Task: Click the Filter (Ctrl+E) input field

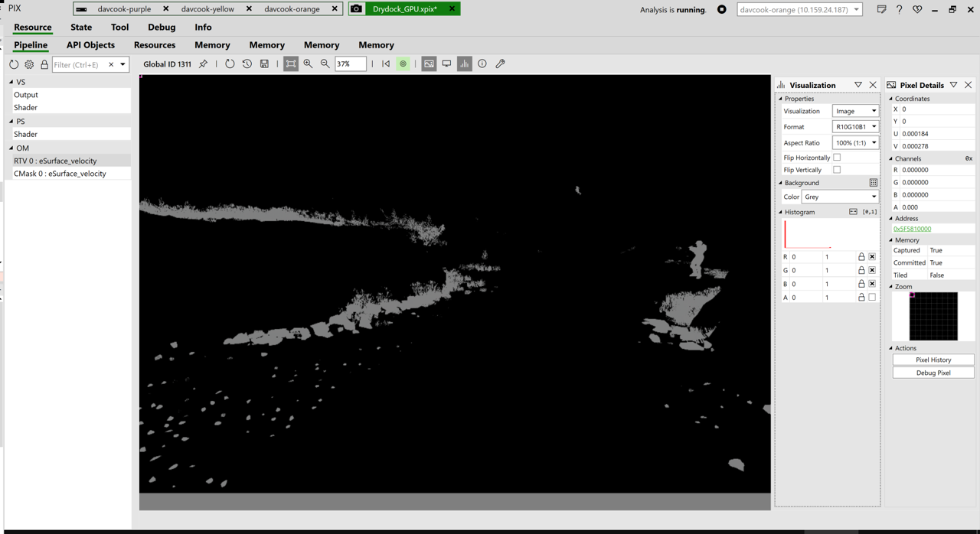Action: point(80,65)
